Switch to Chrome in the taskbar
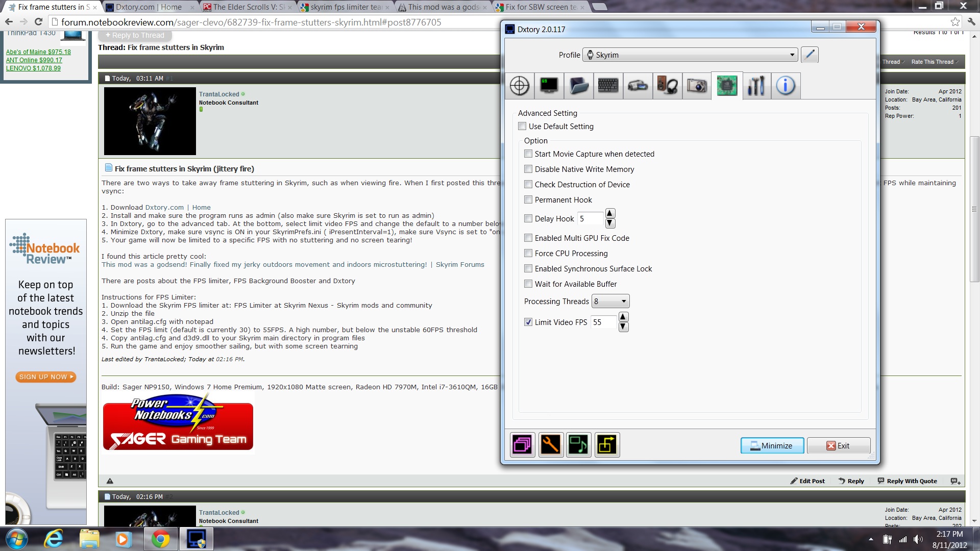This screenshot has height=551, width=980. tap(160, 539)
